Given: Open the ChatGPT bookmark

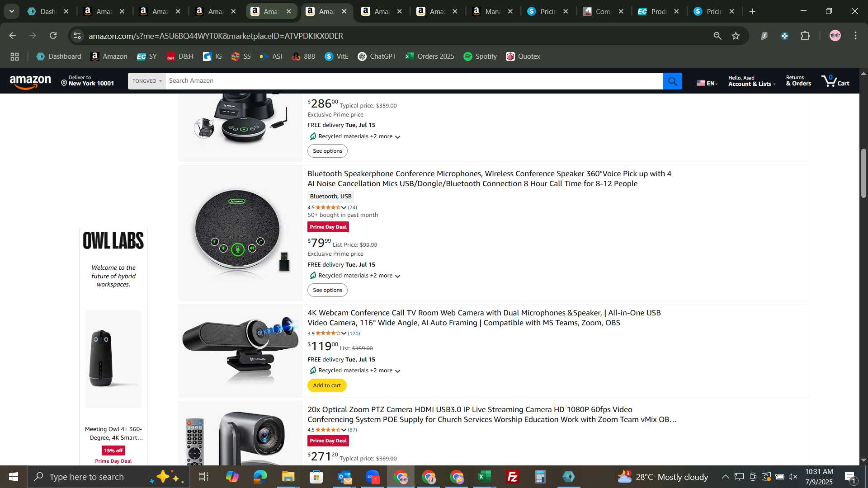Looking at the screenshot, I should click(377, 56).
